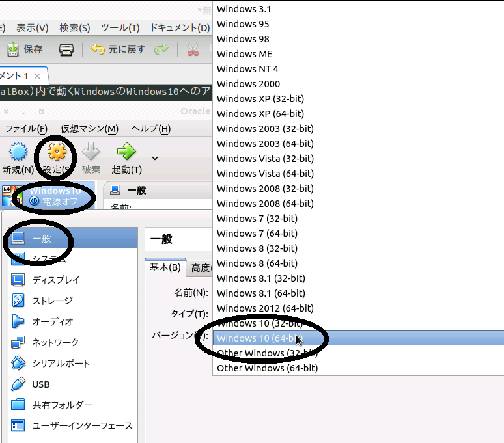
Task: Choose Windows 2000 from version list
Action: pyautogui.click(x=358, y=84)
